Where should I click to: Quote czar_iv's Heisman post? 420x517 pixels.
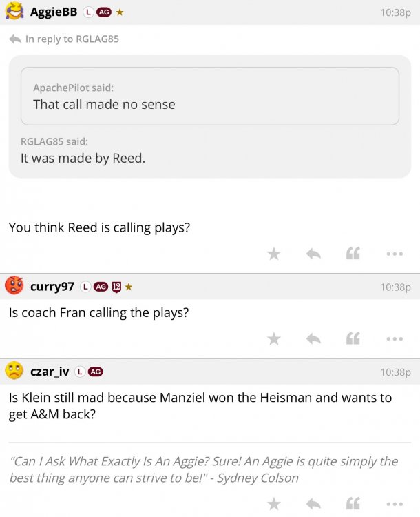(x=353, y=504)
